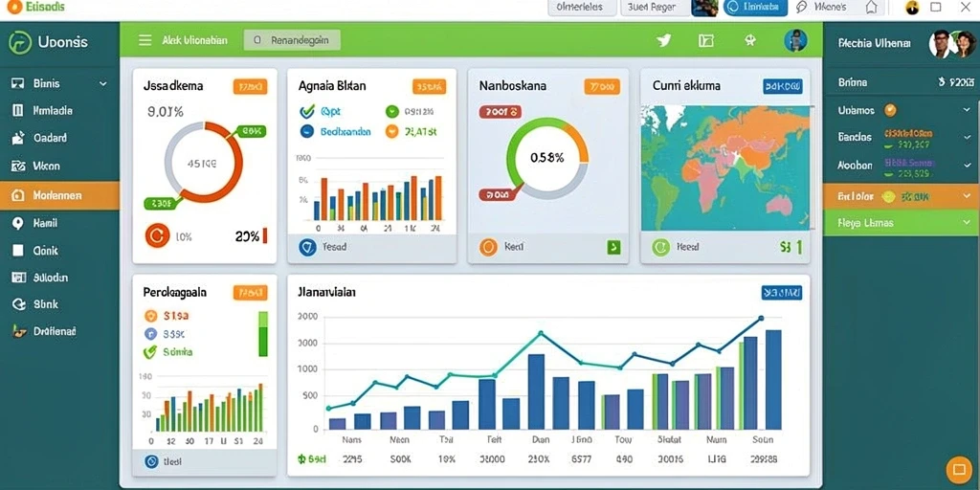Click the blue badge on Cunri ekluma card
The width and height of the screenshot is (980, 490).
pos(783,86)
